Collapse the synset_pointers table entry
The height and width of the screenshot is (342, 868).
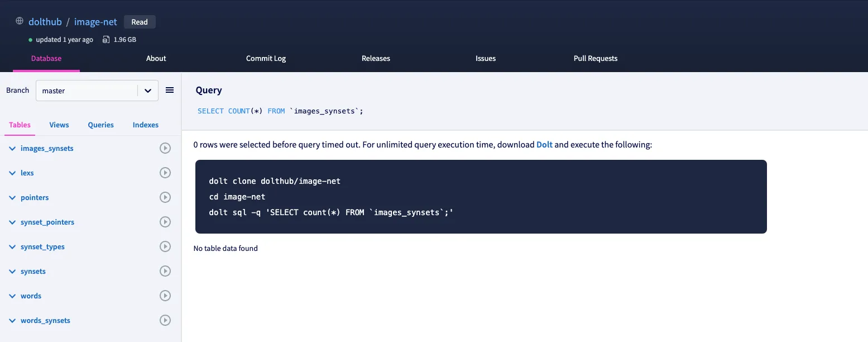[x=12, y=222]
